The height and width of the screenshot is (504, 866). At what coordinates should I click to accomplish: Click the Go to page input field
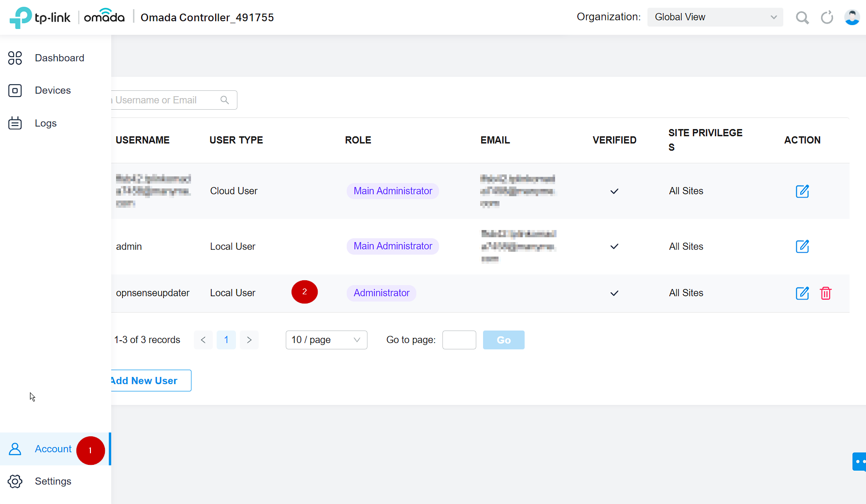(459, 340)
